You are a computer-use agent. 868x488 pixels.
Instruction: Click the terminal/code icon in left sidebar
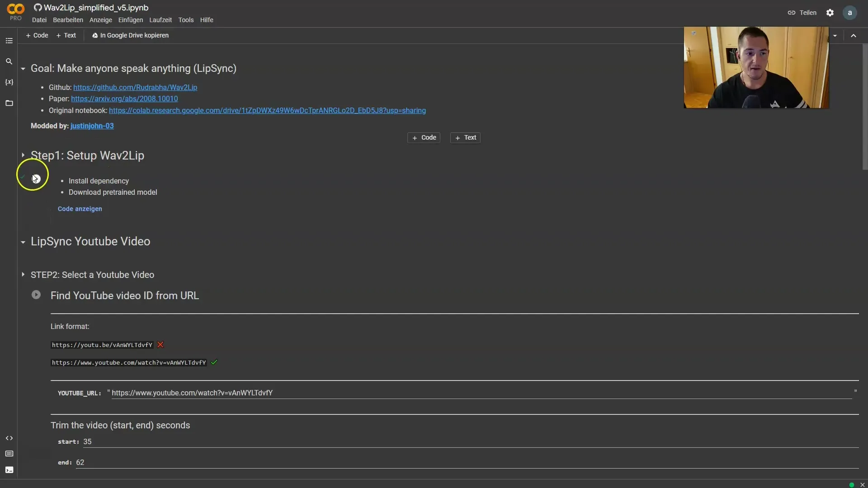8,470
